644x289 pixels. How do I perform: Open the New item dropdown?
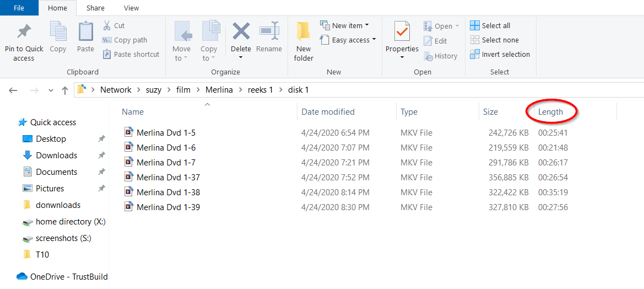coord(344,26)
